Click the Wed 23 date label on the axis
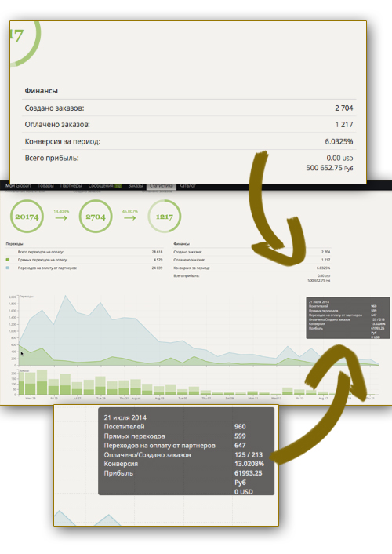 click(x=31, y=398)
